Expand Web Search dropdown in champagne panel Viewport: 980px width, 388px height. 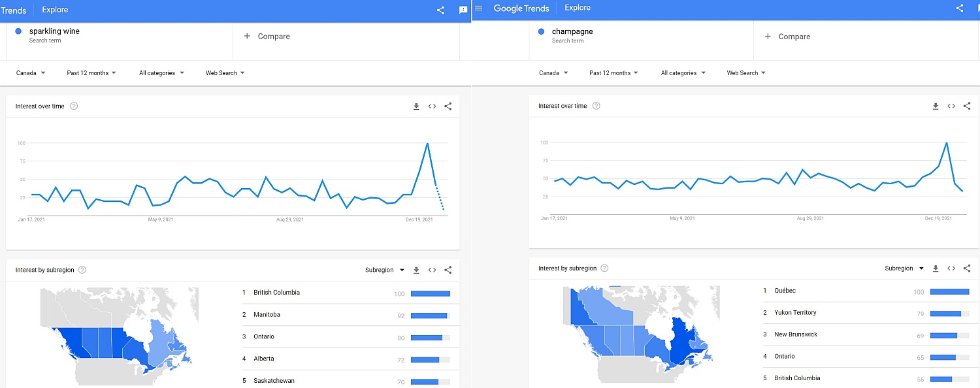click(746, 73)
